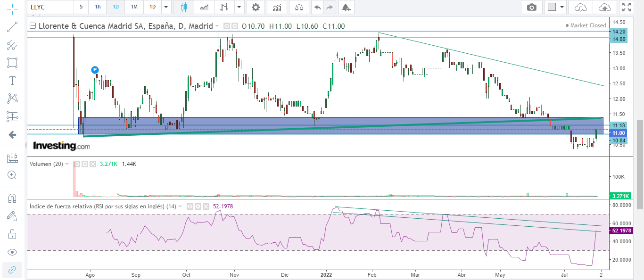Select the trend line drawing tool
The image size is (644, 280).
12,27
